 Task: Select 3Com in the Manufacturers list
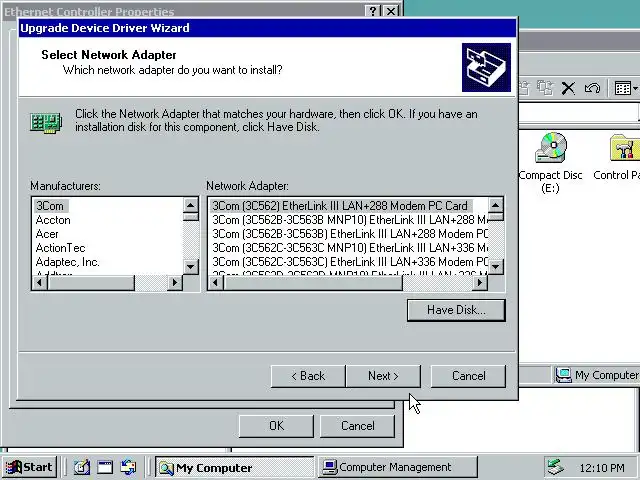coord(50,206)
